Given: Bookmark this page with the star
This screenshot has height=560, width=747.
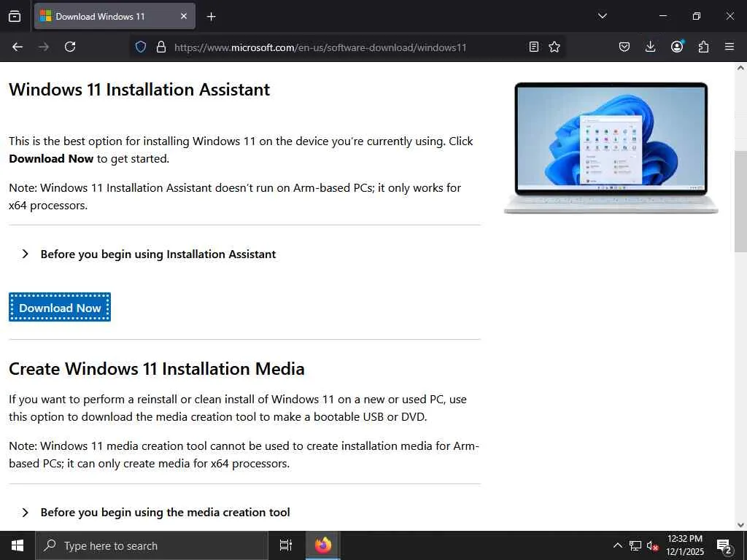Looking at the screenshot, I should tap(554, 47).
